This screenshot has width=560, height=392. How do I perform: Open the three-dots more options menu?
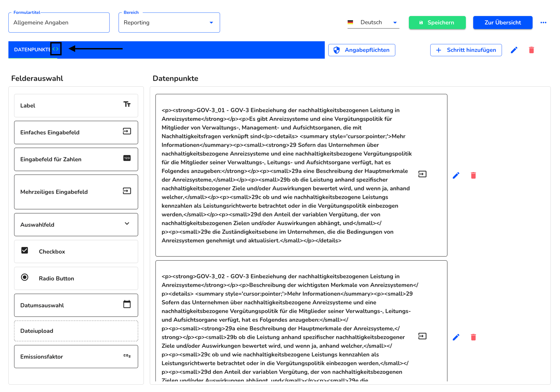(543, 23)
